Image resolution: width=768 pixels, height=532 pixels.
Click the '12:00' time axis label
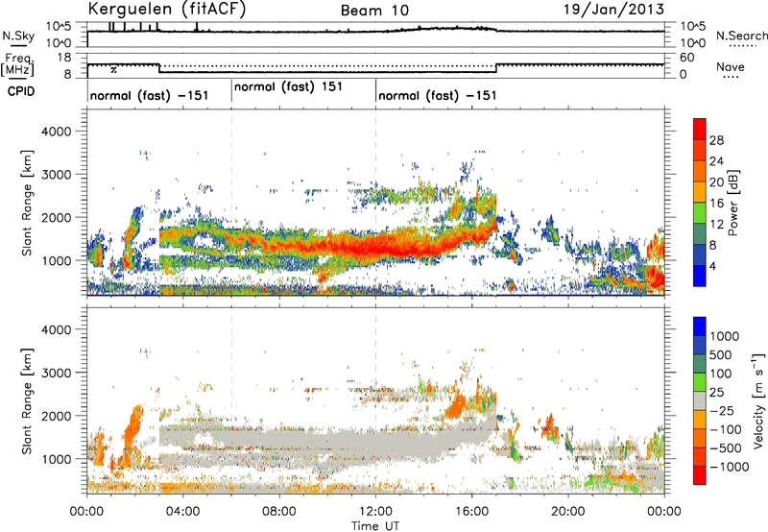(x=375, y=512)
